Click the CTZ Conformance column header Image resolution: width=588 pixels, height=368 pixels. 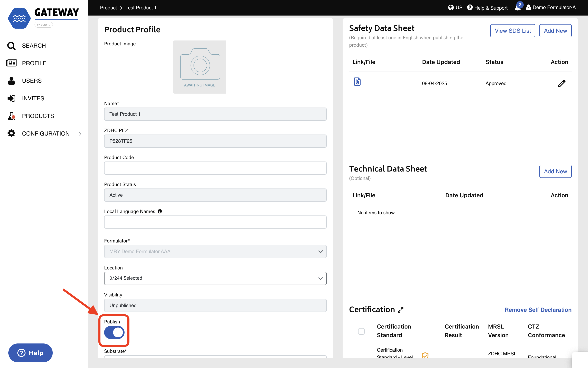point(546,331)
